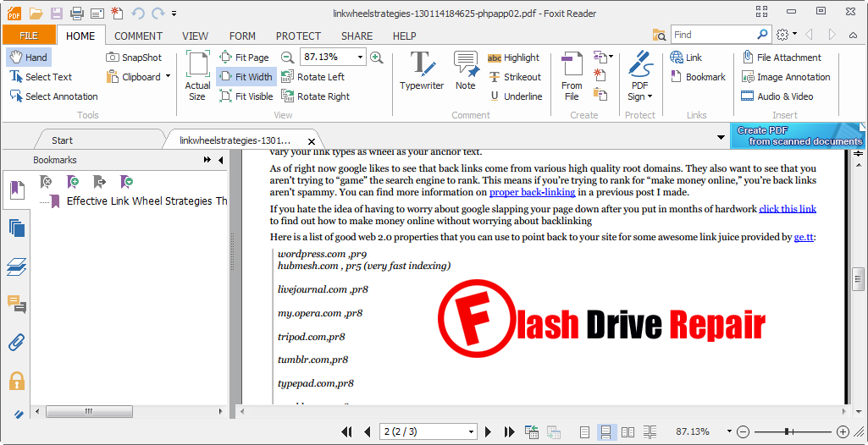Open the create-from-multiple-files dropdown arrow
The height and width of the screenshot is (445, 868).
pos(611,56)
